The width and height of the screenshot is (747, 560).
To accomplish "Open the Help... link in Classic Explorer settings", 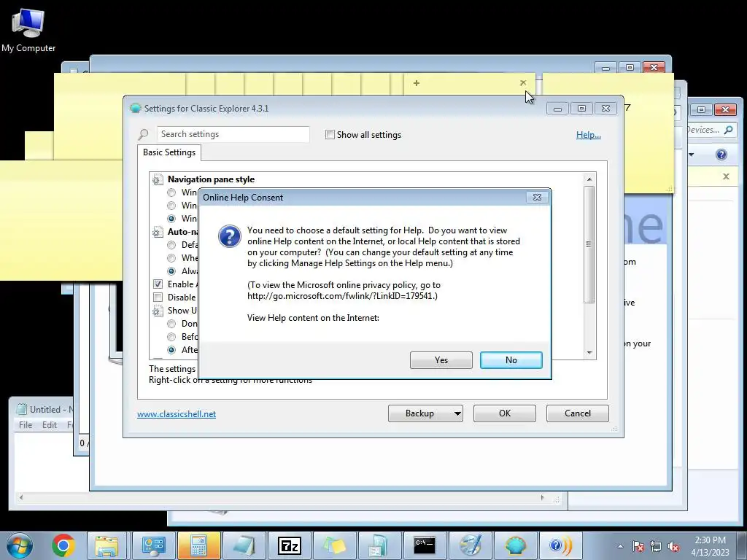I will [x=589, y=135].
